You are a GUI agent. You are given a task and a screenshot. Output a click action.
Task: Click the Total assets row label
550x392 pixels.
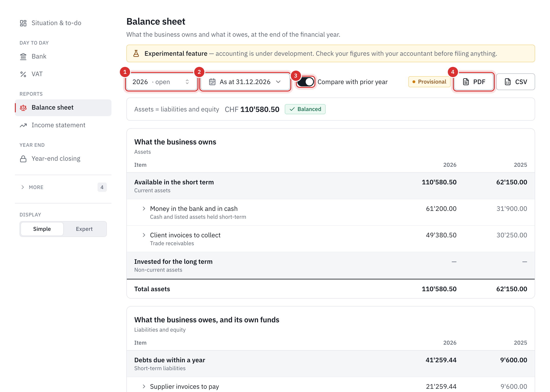[152, 289]
